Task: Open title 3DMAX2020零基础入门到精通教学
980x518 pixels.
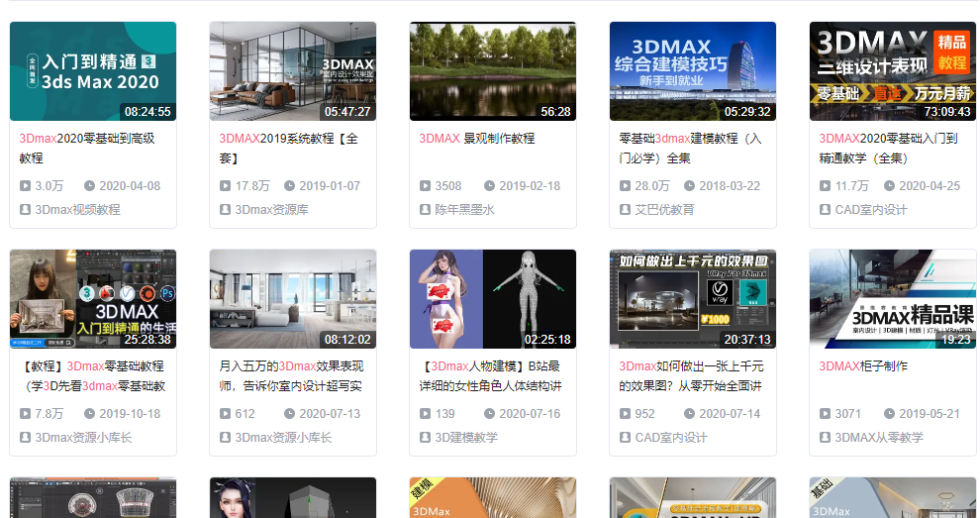Action: [x=888, y=149]
